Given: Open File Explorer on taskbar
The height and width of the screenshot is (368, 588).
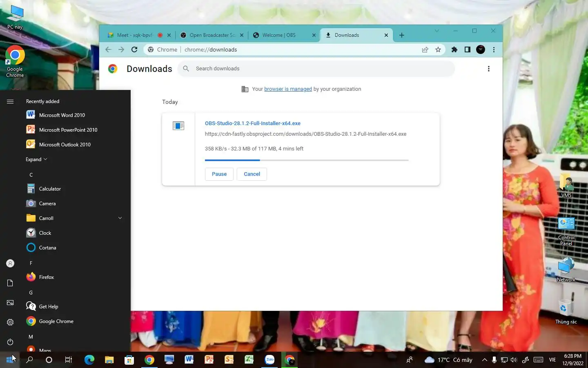Looking at the screenshot, I should [x=109, y=360].
